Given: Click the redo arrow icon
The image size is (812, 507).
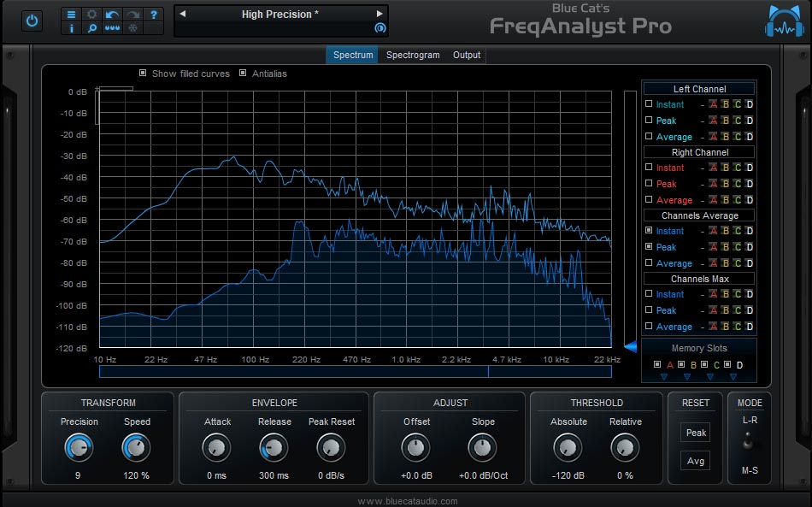Looking at the screenshot, I should coord(132,14).
